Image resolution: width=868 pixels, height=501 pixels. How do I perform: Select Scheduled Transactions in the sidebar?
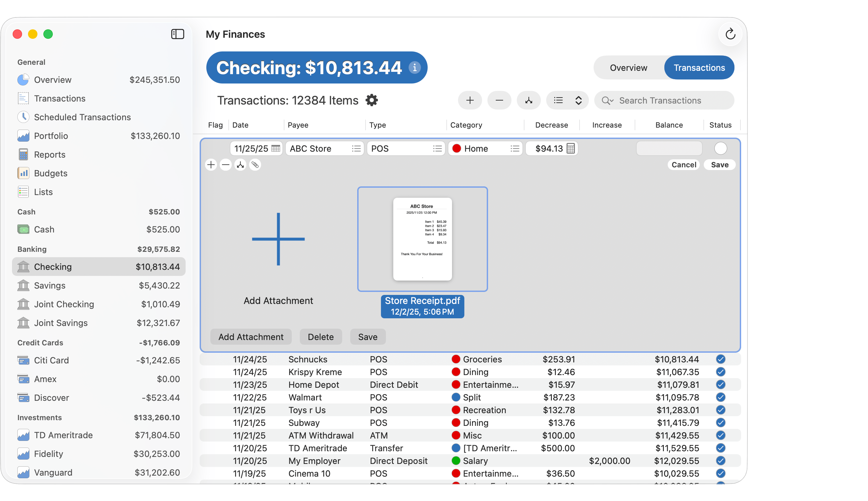82,117
